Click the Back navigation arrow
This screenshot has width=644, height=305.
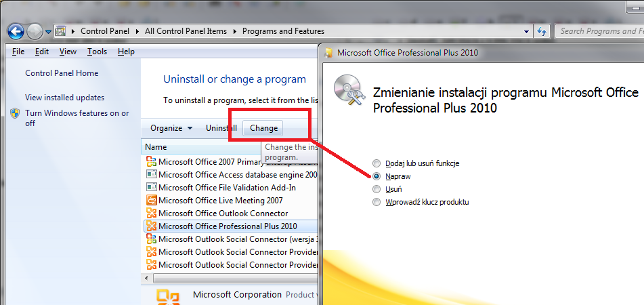pos(16,31)
